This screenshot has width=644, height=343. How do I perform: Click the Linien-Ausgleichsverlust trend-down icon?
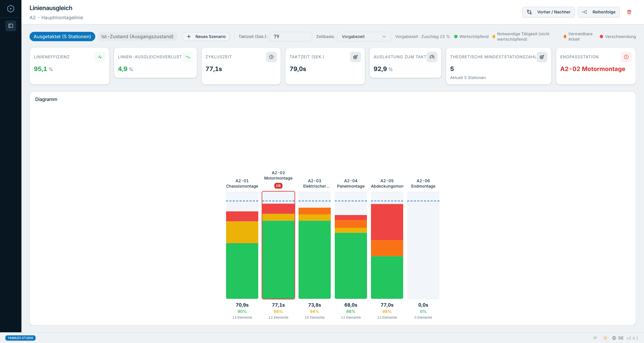(x=188, y=57)
